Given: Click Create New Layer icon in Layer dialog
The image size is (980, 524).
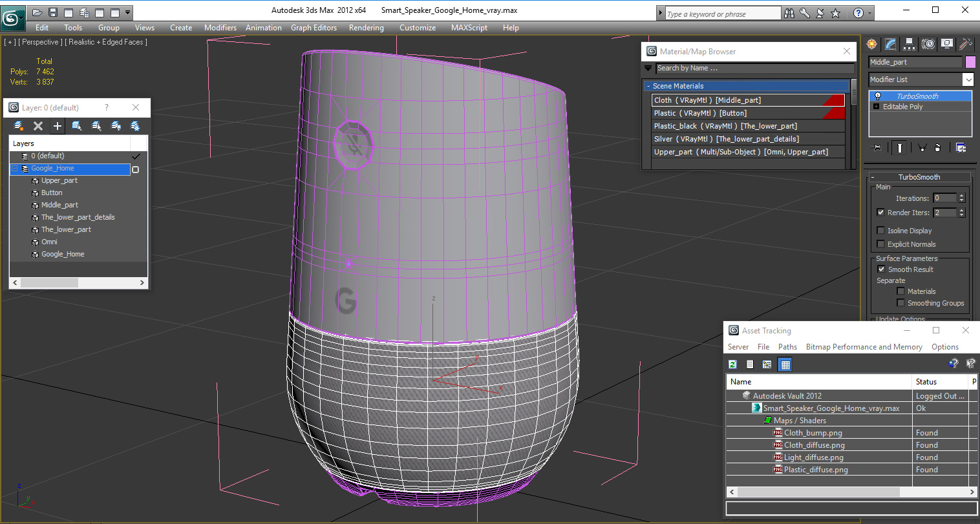Looking at the screenshot, I should click(19, 126).
